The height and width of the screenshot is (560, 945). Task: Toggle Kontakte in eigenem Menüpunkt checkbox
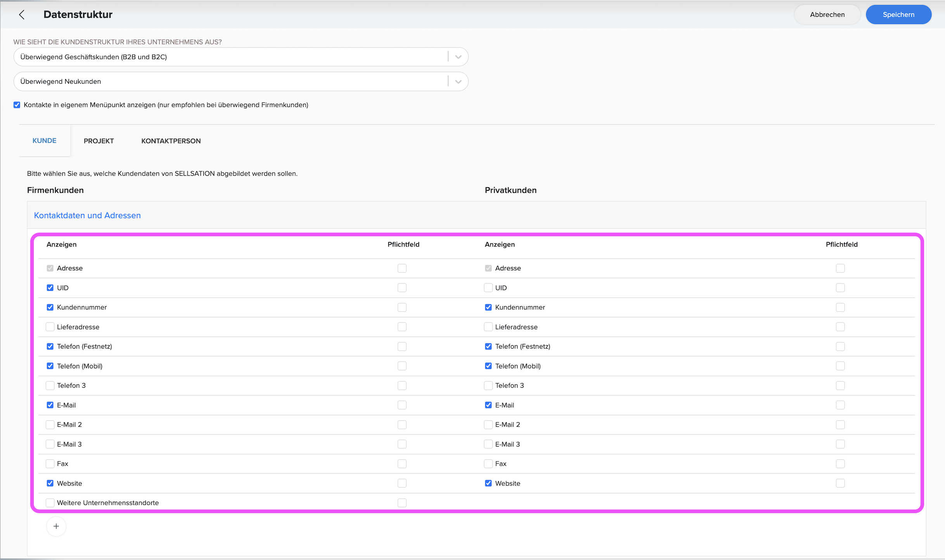coord(17,105)
